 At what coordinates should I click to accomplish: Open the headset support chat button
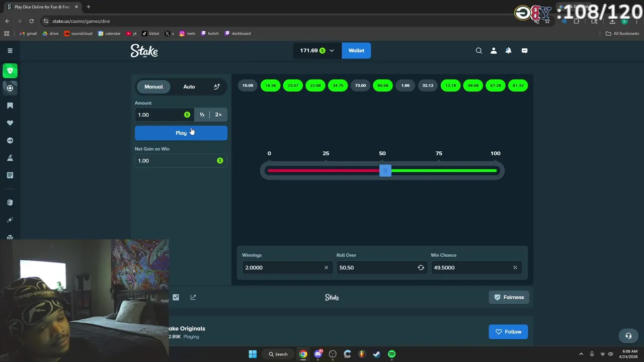click(628, 336)
